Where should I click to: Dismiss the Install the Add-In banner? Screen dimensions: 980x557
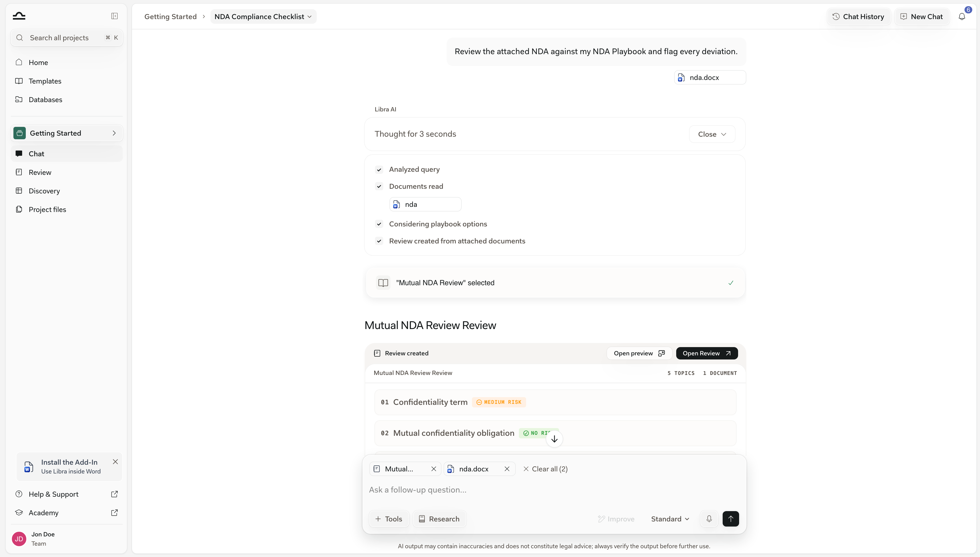pyautogui.click(x=115, y=462)
